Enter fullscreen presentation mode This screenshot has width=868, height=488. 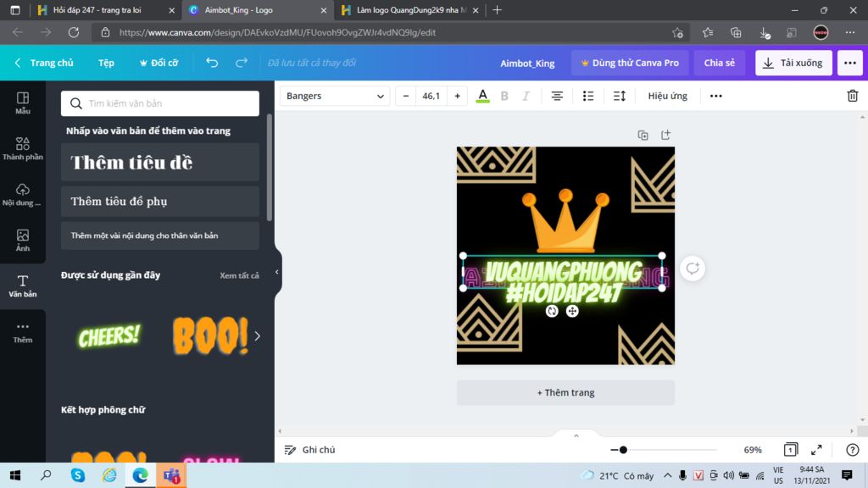pos(816,450)
